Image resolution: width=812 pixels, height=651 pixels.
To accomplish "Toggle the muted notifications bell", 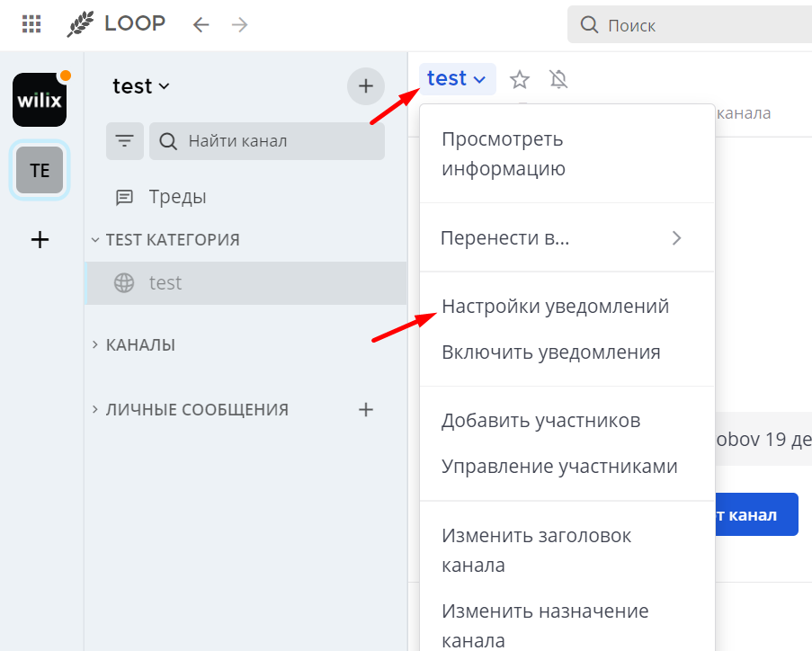I will (558, 79).
